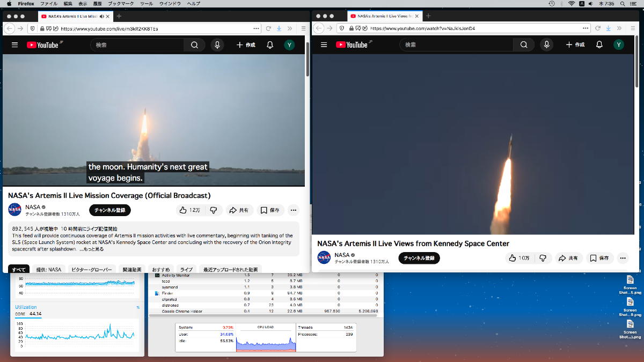
Task: Select the すべて filter chip
Action: [19, 270]
